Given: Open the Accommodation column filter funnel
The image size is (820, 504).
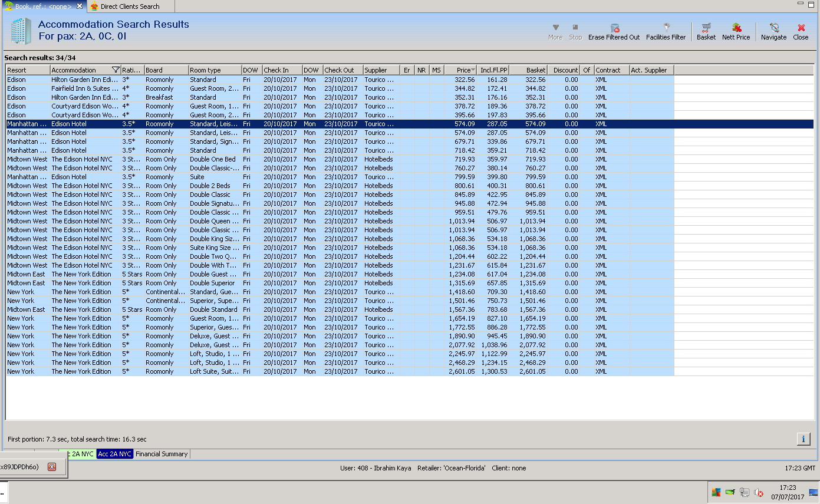Looking at the screenshot, I should tap(116, 70).
